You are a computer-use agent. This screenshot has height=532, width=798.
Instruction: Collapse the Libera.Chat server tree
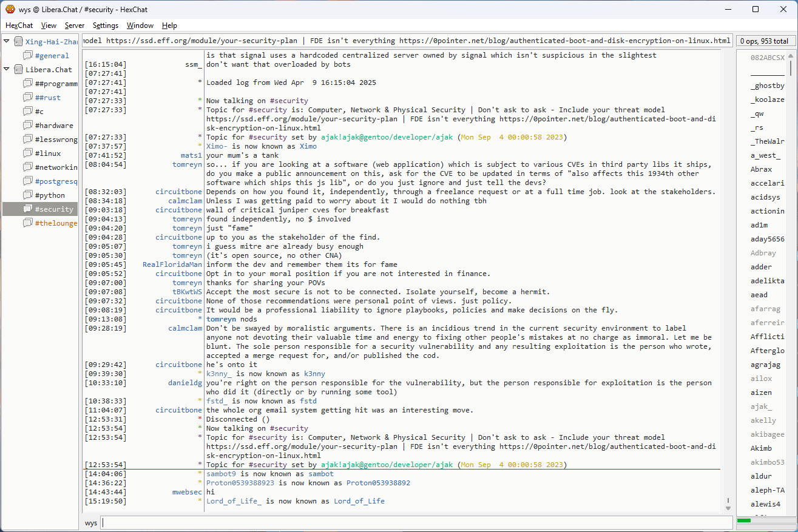click(7, 70)
